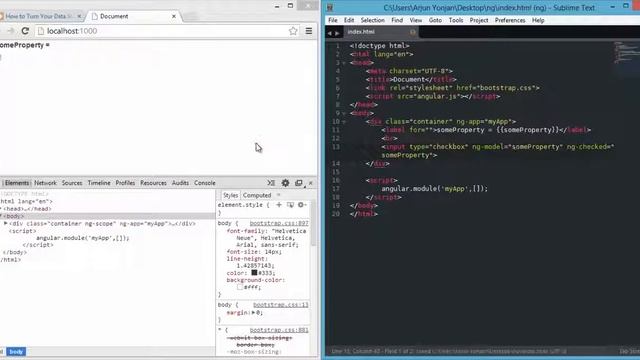640x360 pixels.
Task: Follow the bootstrap.css:897 source link
Action: click(279, 223)
